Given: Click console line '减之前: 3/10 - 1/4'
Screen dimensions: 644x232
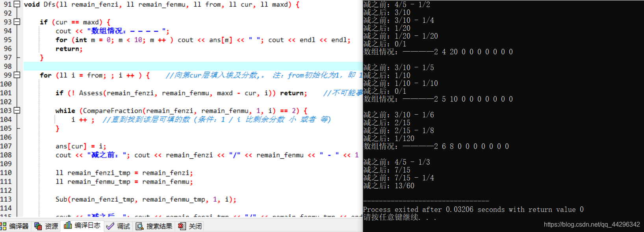Looking at the screenshot, I should pos(399,20).
